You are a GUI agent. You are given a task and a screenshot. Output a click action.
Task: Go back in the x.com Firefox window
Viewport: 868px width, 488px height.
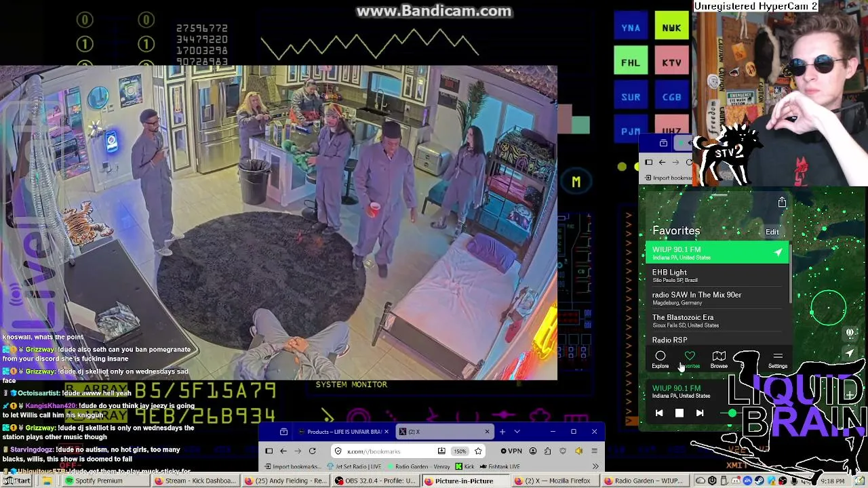[x=283, y=451]
